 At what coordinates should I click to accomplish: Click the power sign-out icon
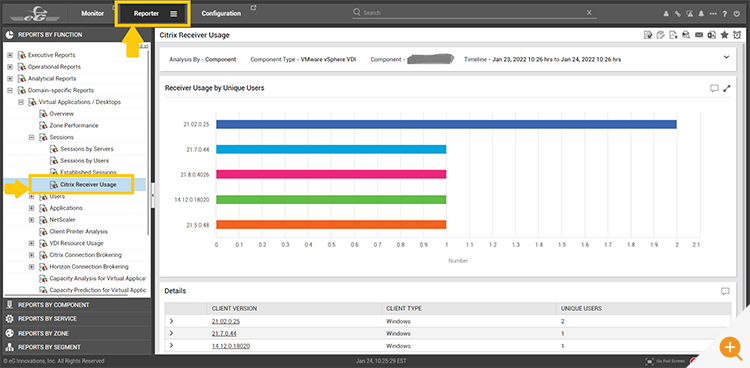(x=737, y=14)
